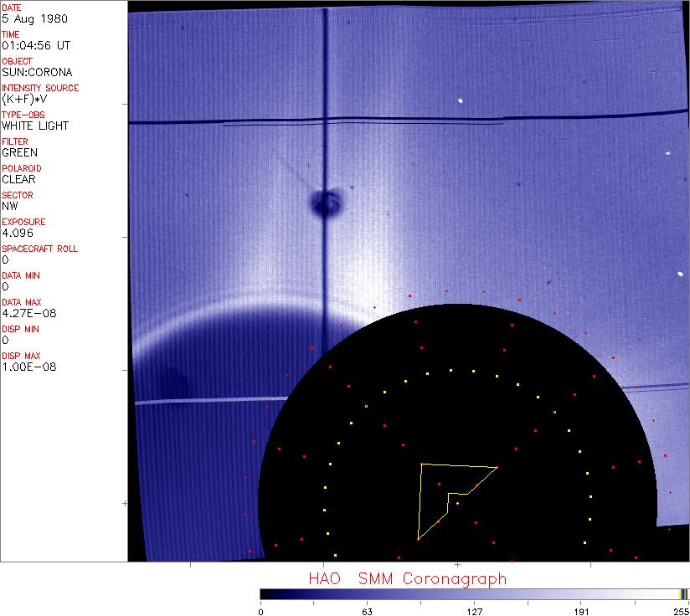Select the CLEAR polaroid value
This screenshot has width=690, height=616.
[x=19, y=179]
